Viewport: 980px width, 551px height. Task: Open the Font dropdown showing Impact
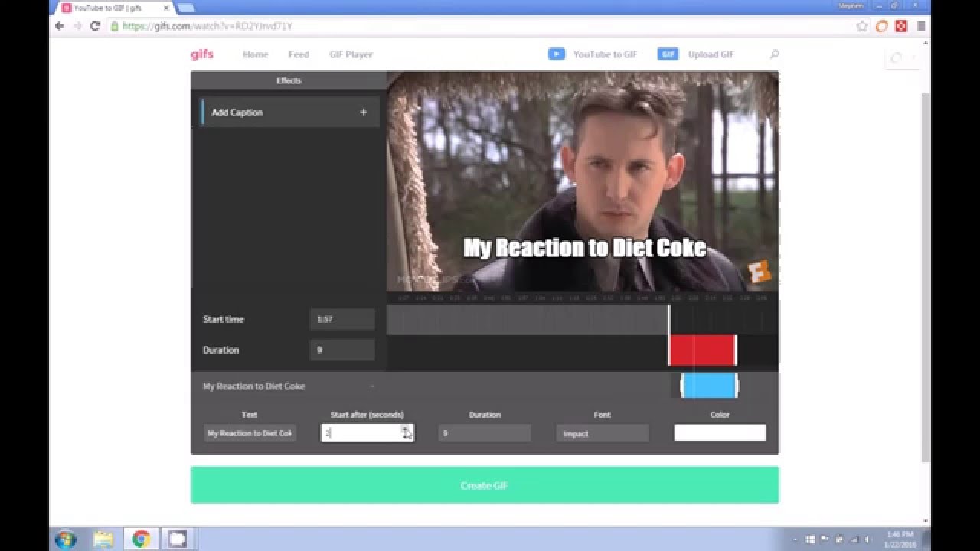coord(603,433)
